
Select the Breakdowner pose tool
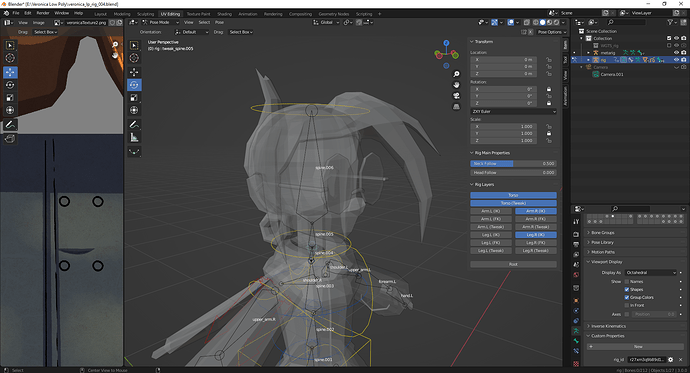134,152
